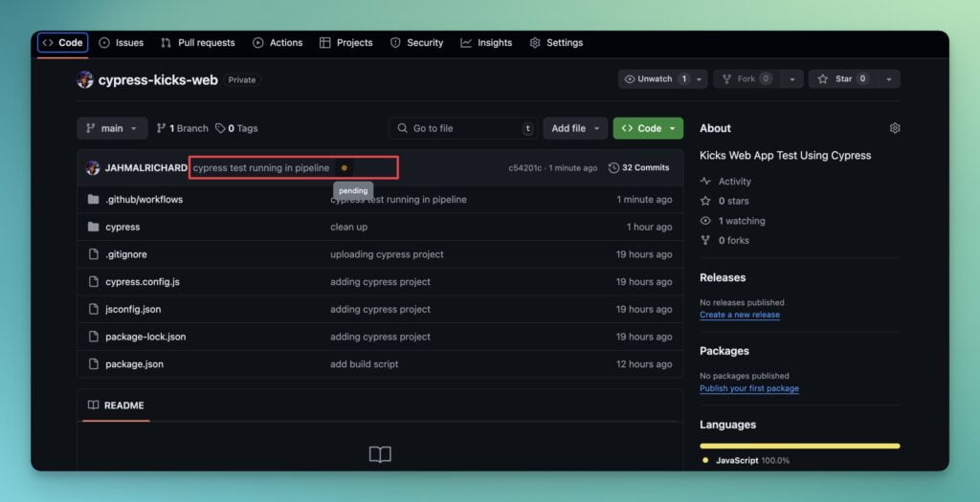Open package.json file
Screen dimensions: 980x502
tap(134, 364)
